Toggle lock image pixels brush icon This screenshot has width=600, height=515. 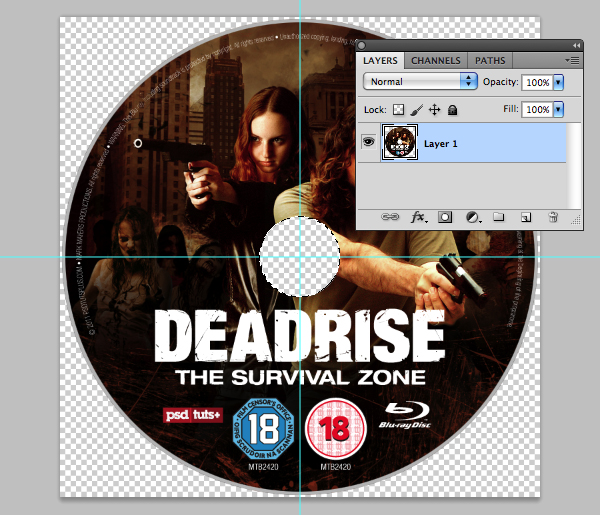[x=416, y=110]
